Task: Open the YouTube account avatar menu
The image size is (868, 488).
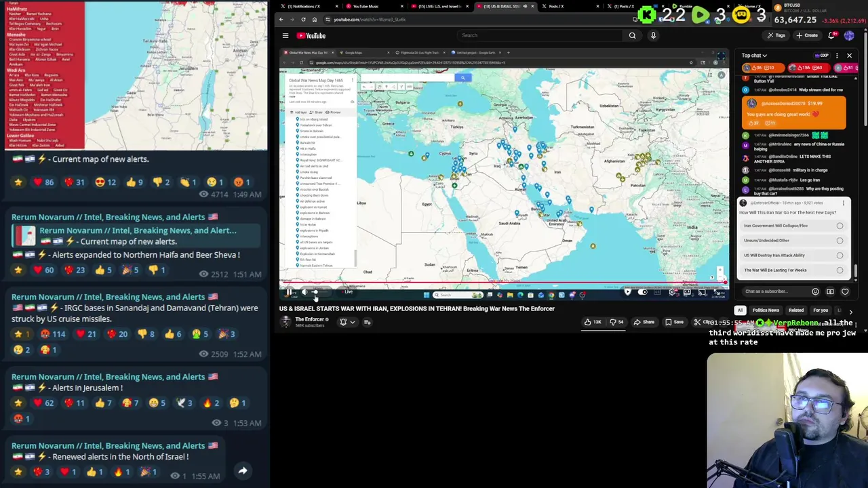Action: pyautogui.click(x=849, y=35)
